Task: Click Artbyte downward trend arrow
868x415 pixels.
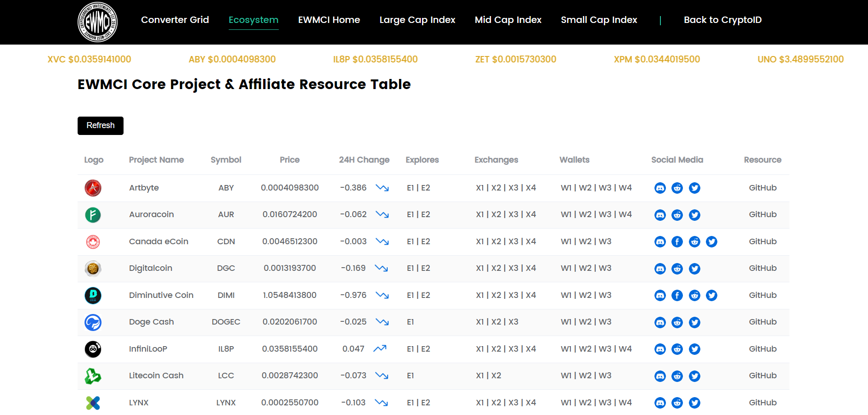Action: point(382,188)
